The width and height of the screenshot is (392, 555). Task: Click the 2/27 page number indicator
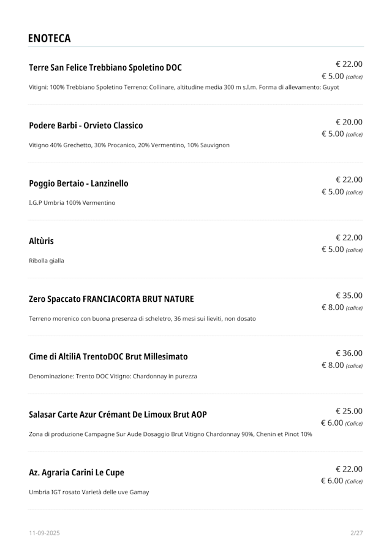[356, 533]
